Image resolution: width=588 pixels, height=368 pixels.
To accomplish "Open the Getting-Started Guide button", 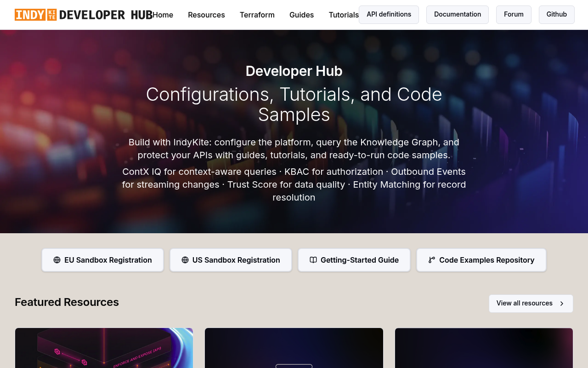I will (354, 260).
